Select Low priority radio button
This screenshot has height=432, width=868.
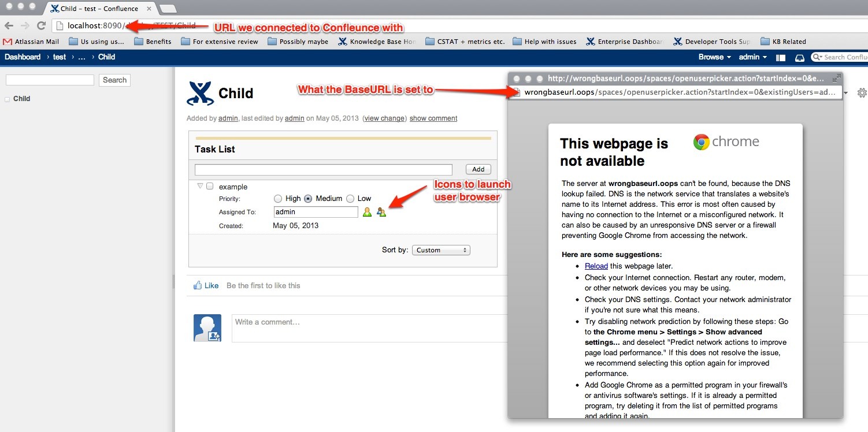350,199
